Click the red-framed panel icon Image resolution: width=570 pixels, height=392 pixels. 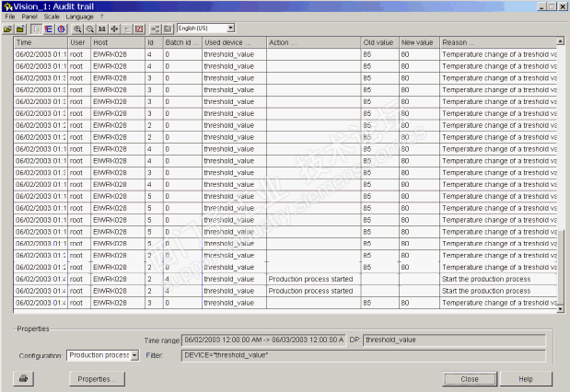click(139, 29)
